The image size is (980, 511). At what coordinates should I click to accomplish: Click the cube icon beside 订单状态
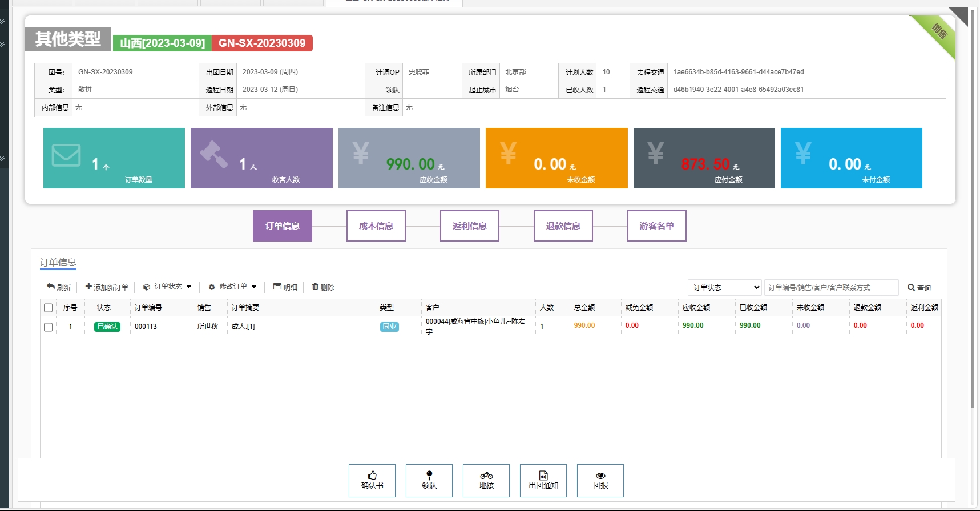point(147,287)
